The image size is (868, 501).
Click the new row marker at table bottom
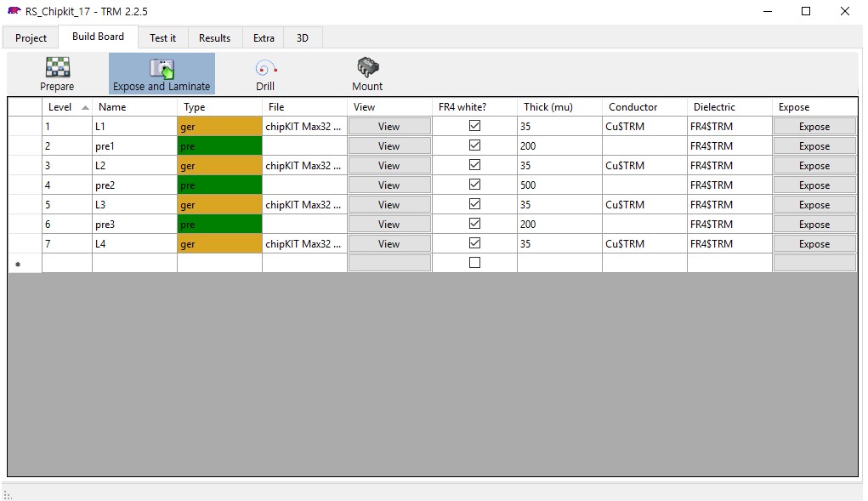(x=18, y=264)
